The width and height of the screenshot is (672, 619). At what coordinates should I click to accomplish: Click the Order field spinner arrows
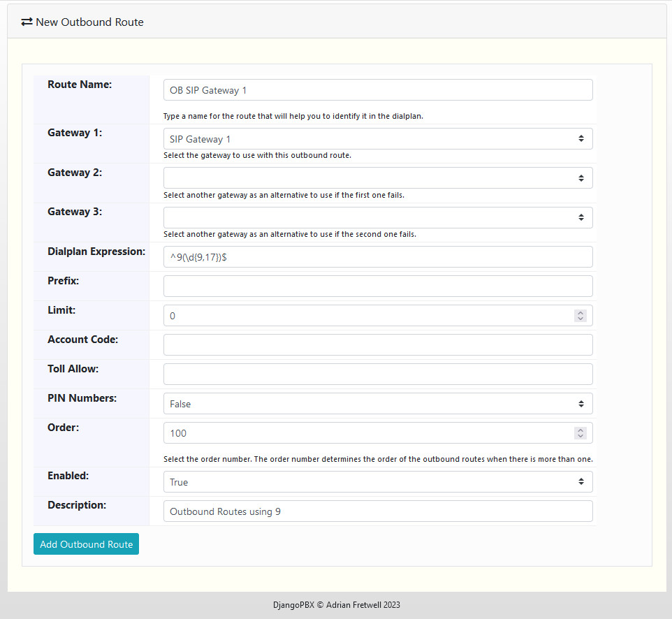580,433
